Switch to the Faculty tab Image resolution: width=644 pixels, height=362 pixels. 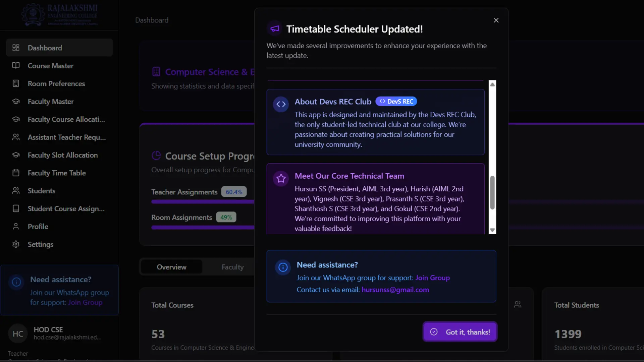(232, 267)
